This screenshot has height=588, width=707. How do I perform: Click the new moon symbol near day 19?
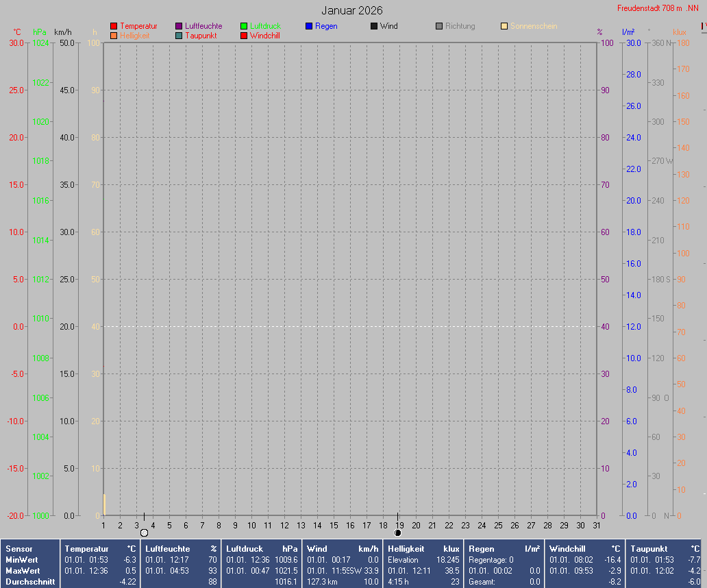click(x=398, y=532)
